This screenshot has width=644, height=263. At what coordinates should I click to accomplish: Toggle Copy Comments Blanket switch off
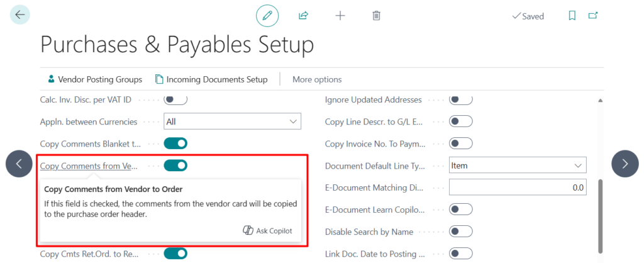175,143
